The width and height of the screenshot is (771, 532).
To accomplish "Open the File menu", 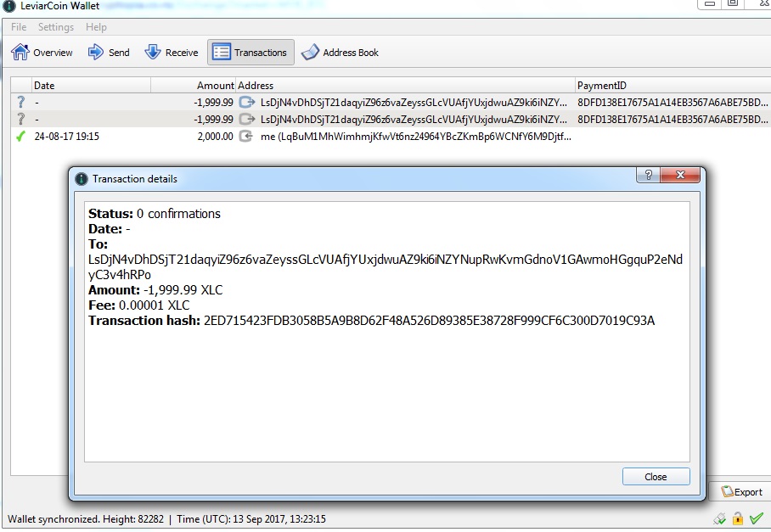I will [19, 27].
